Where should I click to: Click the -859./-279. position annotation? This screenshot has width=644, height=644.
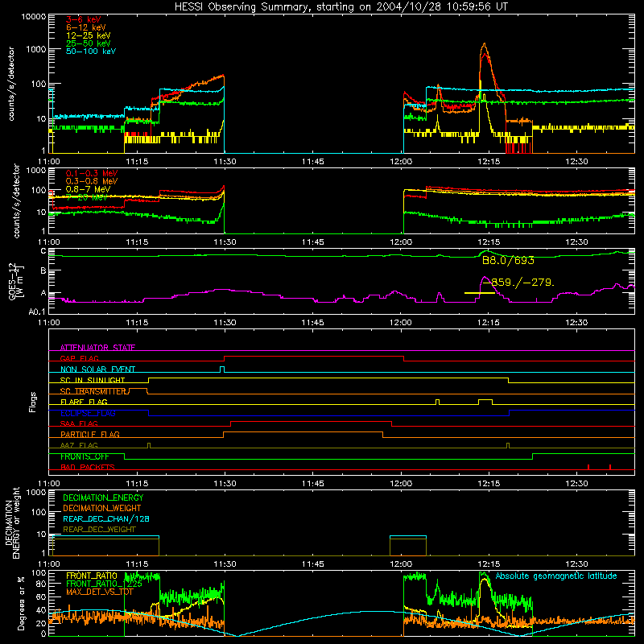[518, 283]
